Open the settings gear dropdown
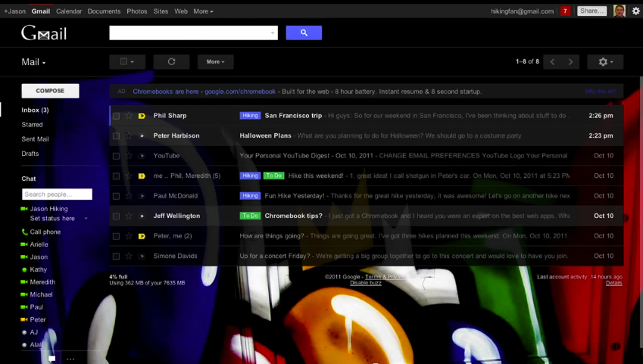Viewport: 643px width, 364px height. click(605, 62)
